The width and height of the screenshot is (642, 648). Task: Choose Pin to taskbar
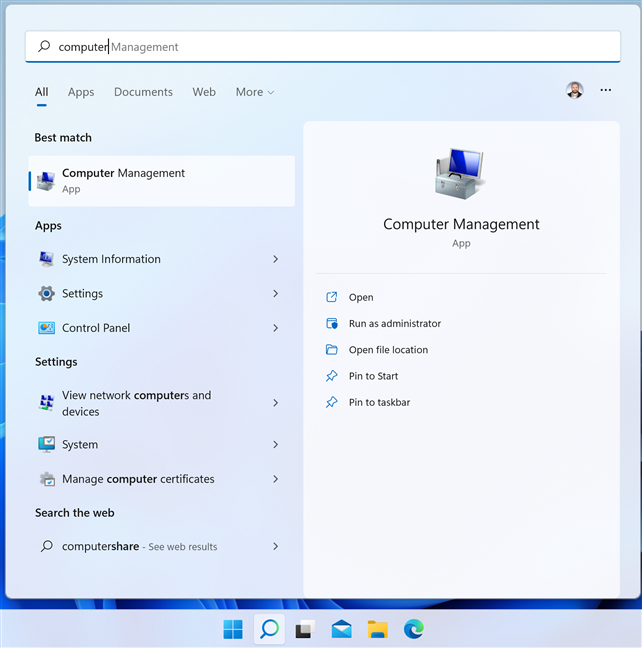[x=379, y=402]
